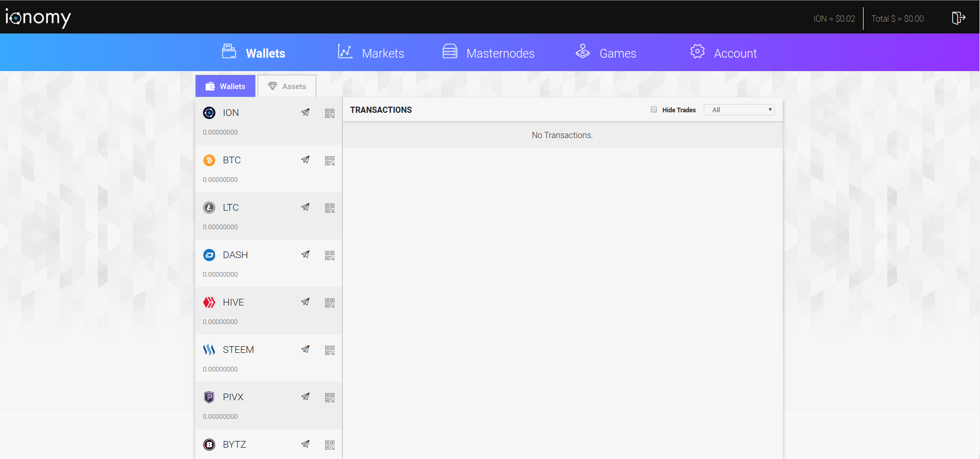Click the send icon for BYTZ wallet
980x459 pixels.
tap(306, 444)
